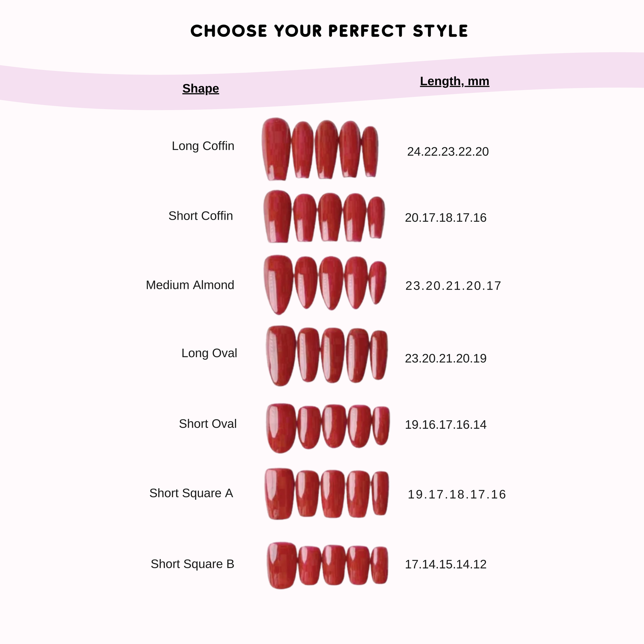Click the Short Coffin nail set image
Viewport: 644px width, 644px height.
(x=324, y=216)
